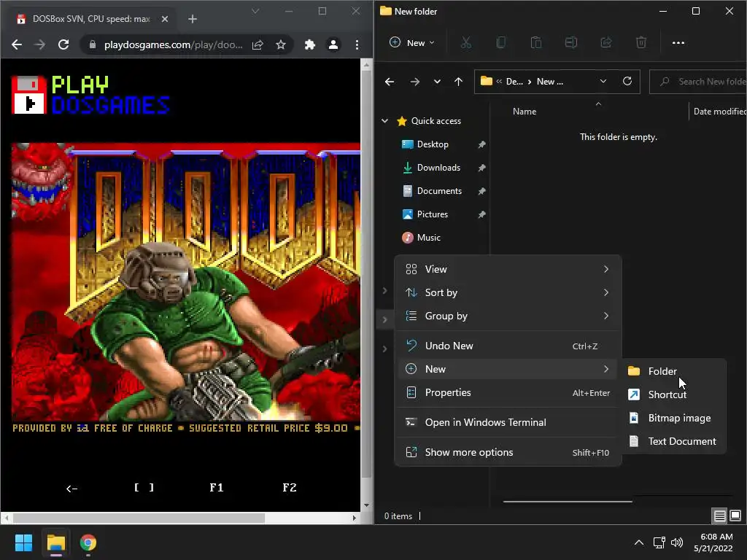Click the Chrome address bar URL
Image resolution: width=747 pixels, height=560 pixels.
pyautogui.click(x=173, y=44)
